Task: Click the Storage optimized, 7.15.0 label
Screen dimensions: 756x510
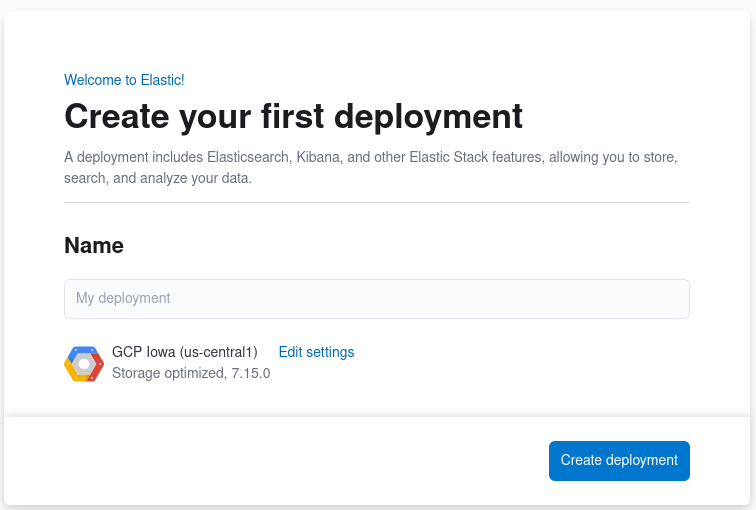Action: 191,373
